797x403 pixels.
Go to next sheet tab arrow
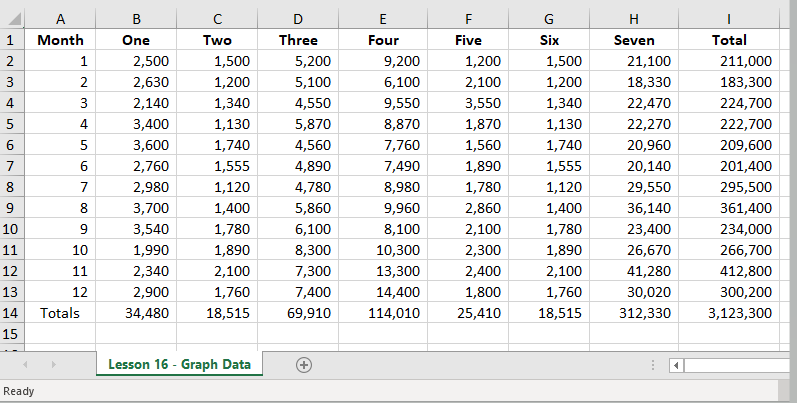point(53,364)
